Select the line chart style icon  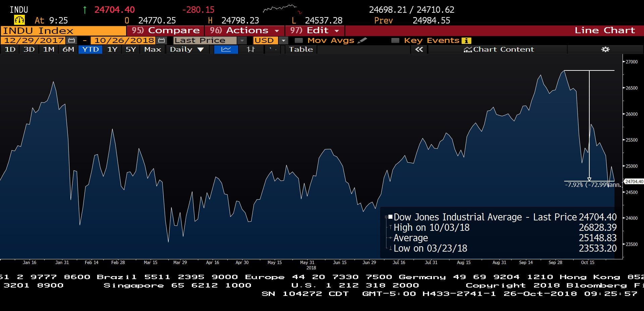pyautogui.click(x=226, y=49)
